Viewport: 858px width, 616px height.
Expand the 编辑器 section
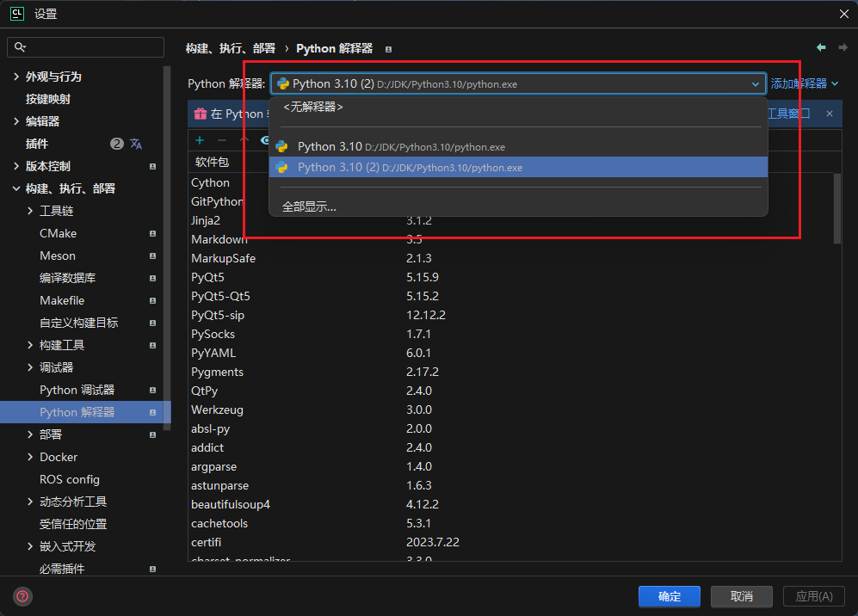click(x=15, y=121)
